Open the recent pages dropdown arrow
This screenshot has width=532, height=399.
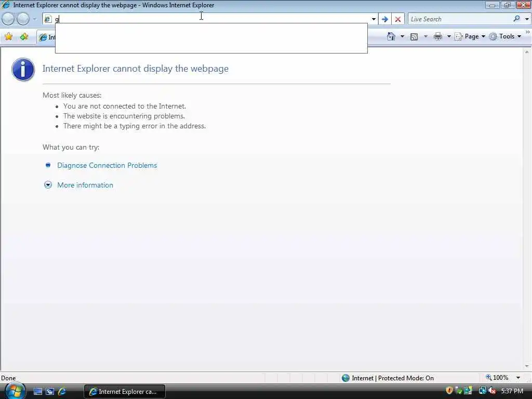click(34, 19)
